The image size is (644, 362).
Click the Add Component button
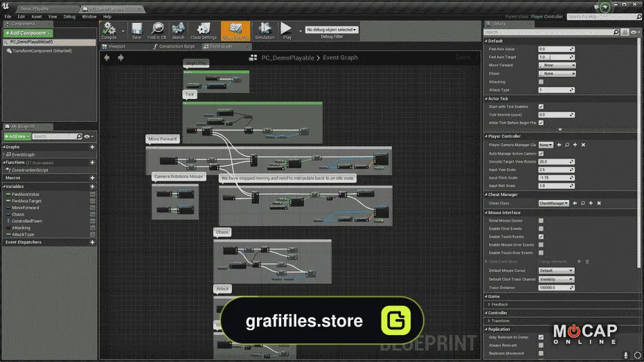[28, 33]
